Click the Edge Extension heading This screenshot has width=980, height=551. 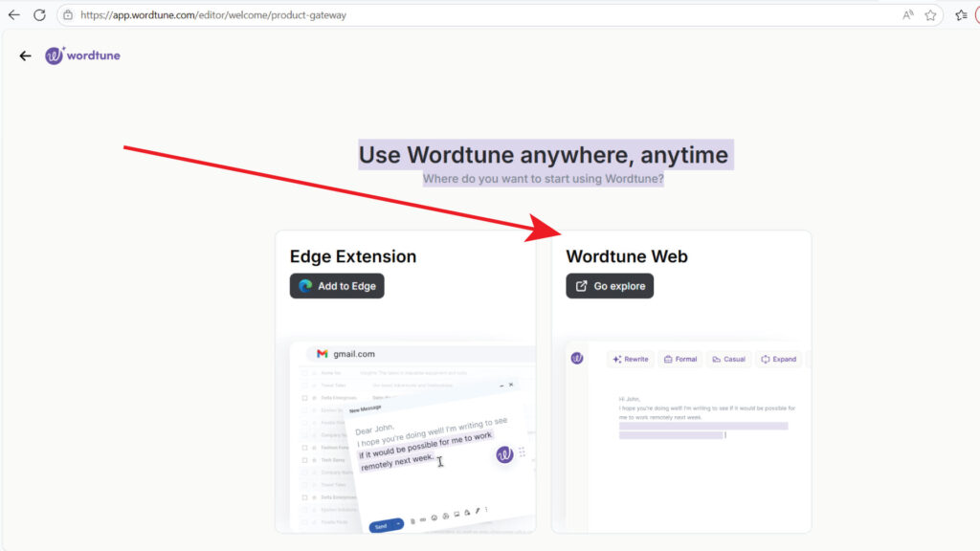(352, 256)
